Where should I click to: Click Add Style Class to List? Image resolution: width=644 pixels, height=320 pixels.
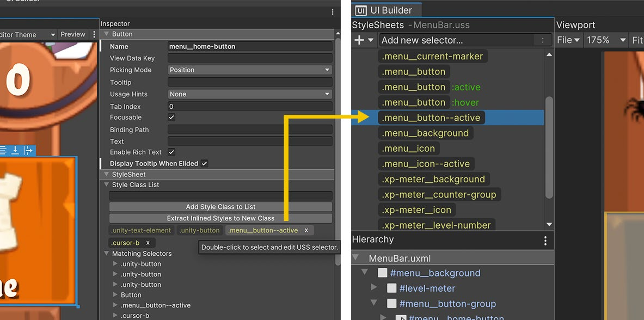click(220, 207)
